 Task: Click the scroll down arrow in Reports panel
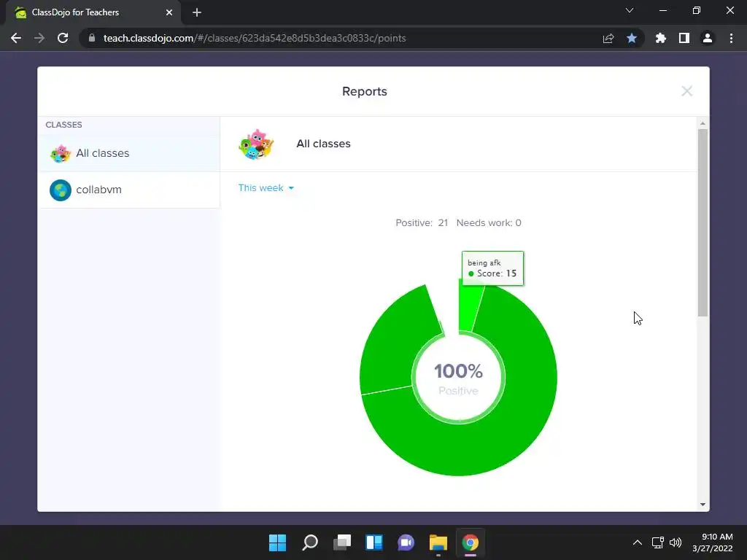pos(703,505)
